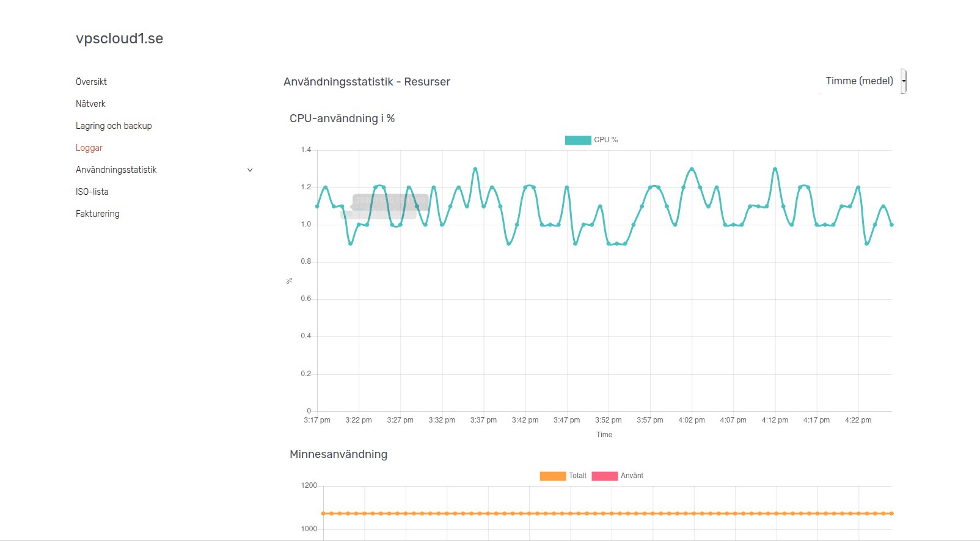Click the Time axis title
980x541 pixels.
(604, 435)
